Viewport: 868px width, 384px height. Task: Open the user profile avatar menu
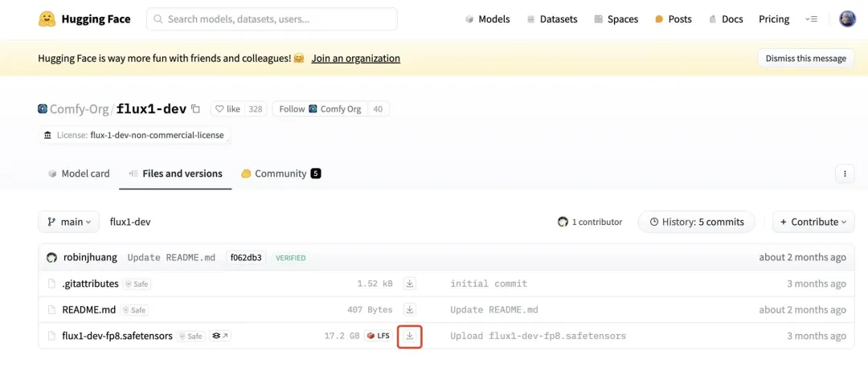point(847,18)
